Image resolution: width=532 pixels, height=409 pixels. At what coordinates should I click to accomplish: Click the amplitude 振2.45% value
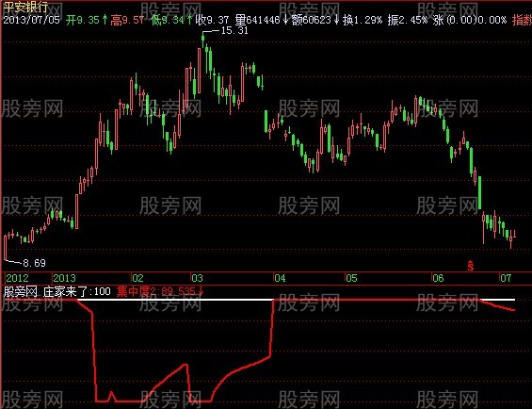tap(407, 20)
